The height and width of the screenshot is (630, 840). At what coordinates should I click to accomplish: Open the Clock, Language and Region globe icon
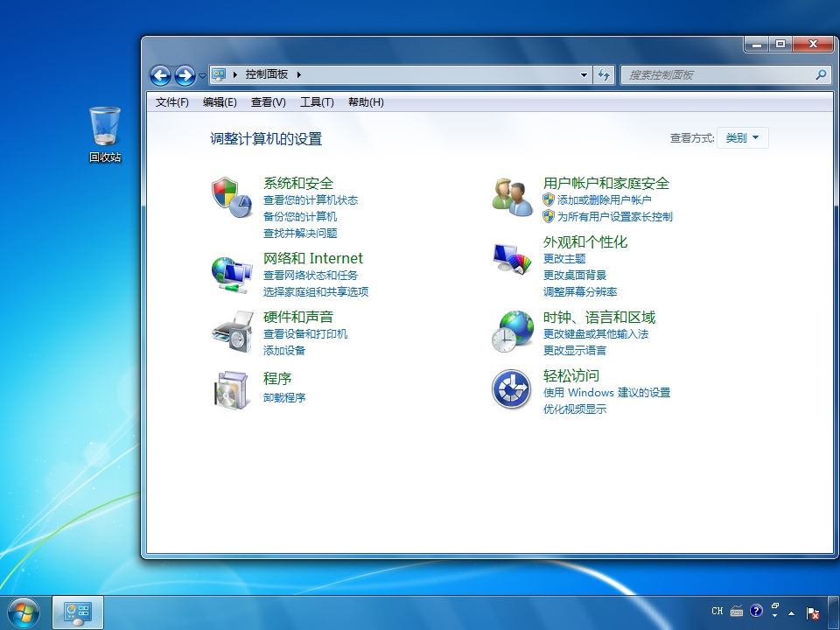coord(512,332)
